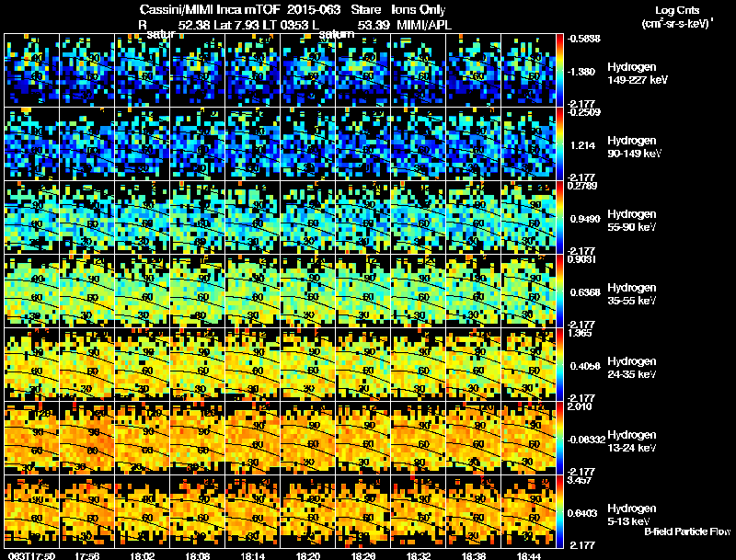Viewport: 736px width, 560px height.
Task: Click the '-0.2509' color scale value
Action: coord(583,112)
